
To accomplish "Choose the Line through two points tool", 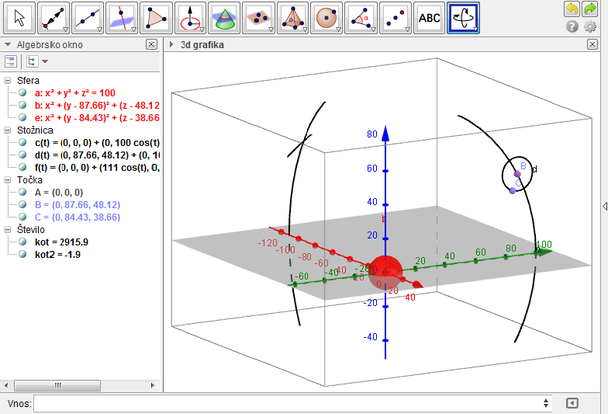I will [88, 18].
